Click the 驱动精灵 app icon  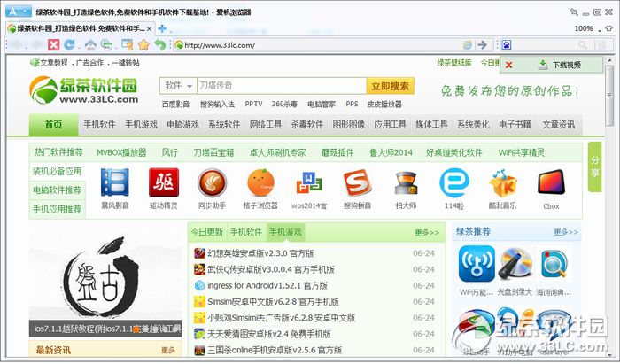click(x=164, y=182)
